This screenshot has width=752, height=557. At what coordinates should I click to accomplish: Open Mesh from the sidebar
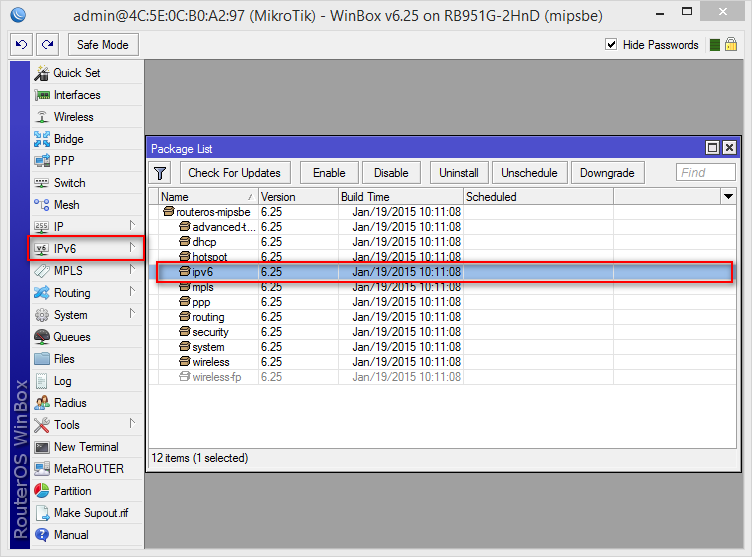tap(88, 205)
